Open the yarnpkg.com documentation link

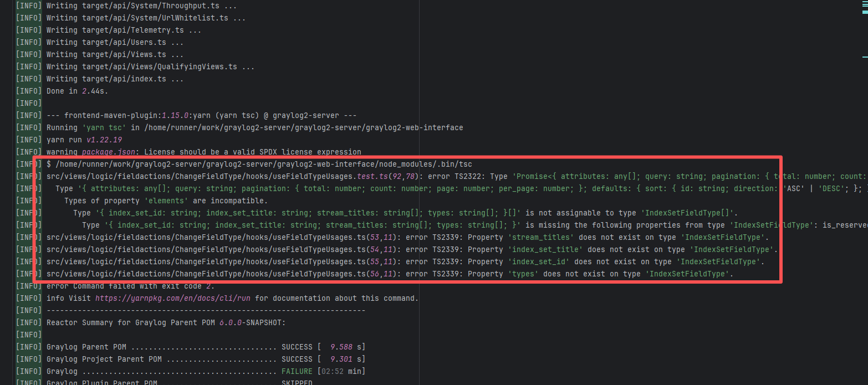pyautogui.click(x=173, y=298)
